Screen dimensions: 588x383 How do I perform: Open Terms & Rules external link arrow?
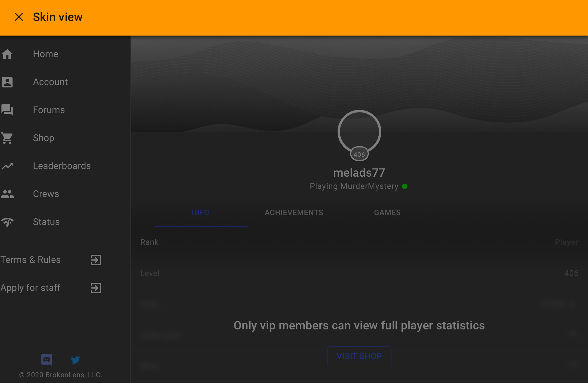point(96,260)
